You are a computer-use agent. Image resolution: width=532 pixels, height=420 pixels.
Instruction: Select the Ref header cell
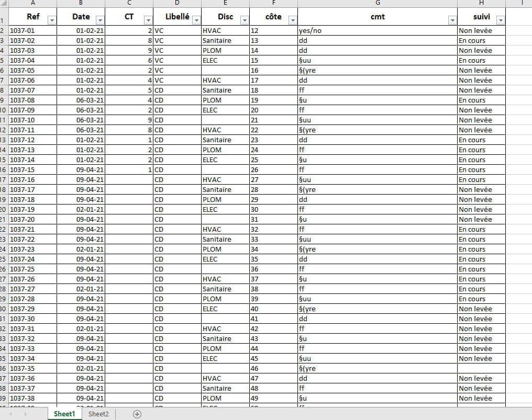pyautogui.click(x=32, y=16)
